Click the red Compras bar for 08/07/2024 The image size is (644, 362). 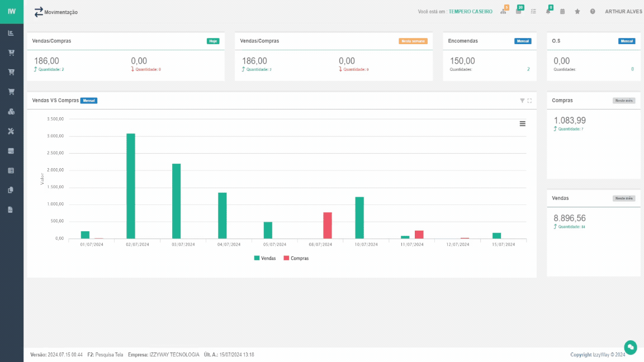(328, 225)
